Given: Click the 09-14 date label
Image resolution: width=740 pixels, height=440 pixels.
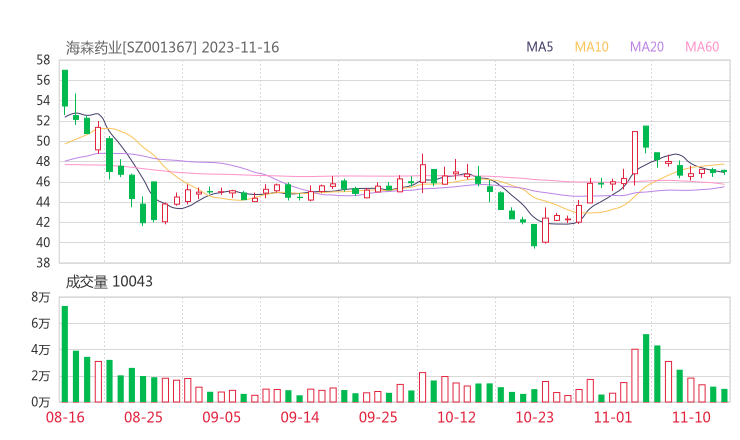Looking at the screenshot, I should coord(300,417).
